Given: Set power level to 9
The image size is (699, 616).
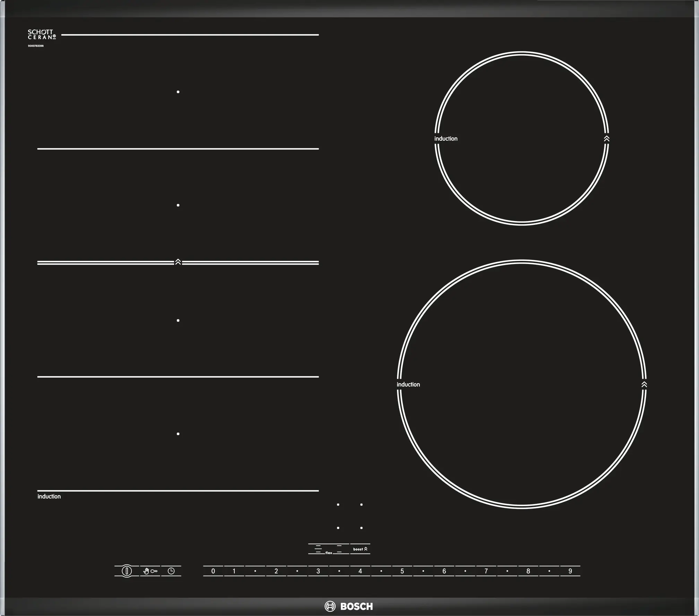Looking at the screenshot, I should 570,571.
